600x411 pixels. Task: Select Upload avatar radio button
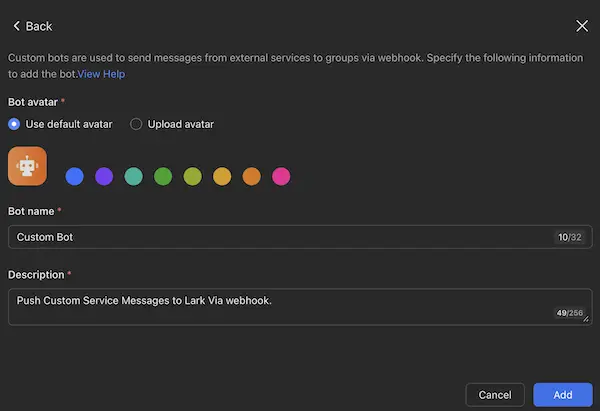pos(136,124)
